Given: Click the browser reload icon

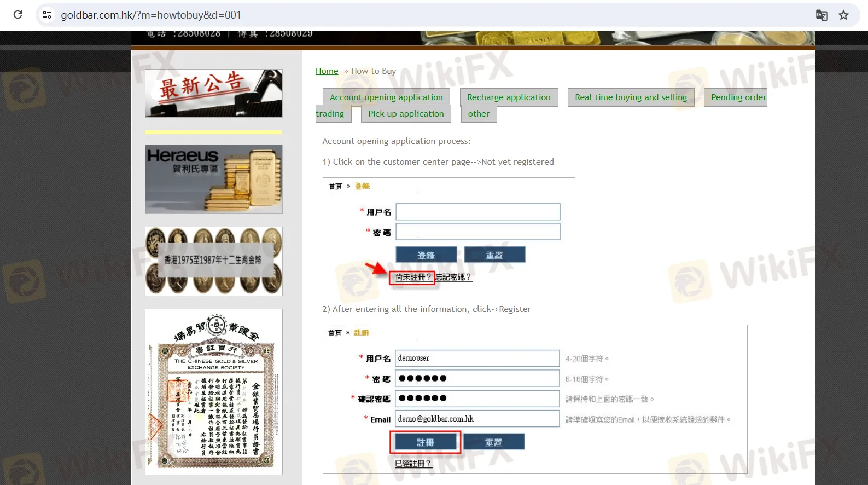Looking at the screenshot, I should pos(18,15).
